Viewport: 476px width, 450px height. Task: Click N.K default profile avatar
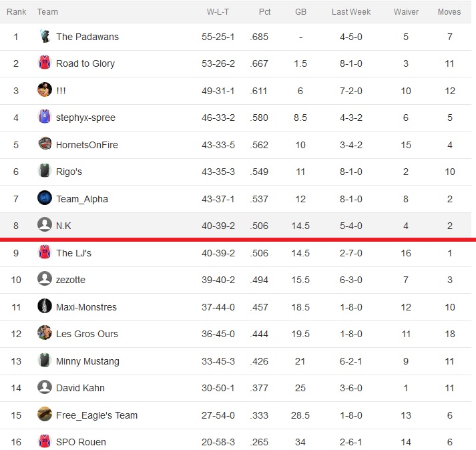45,225
